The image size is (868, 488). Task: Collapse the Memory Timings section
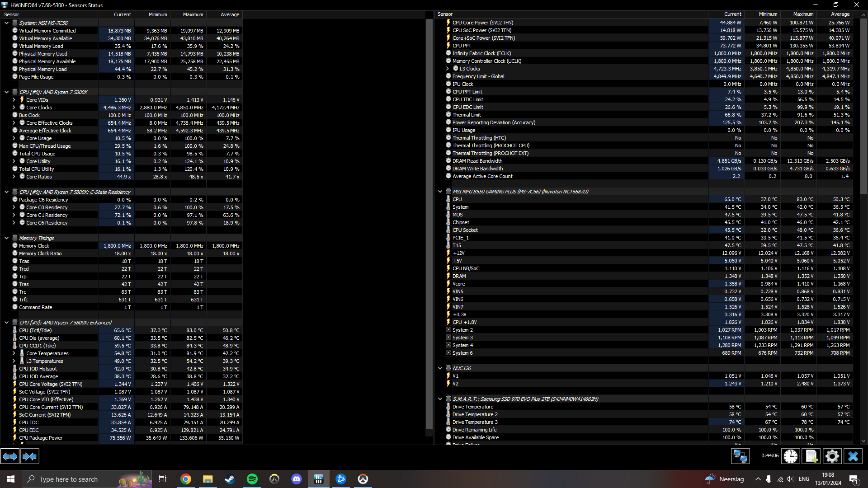[6, 238]
